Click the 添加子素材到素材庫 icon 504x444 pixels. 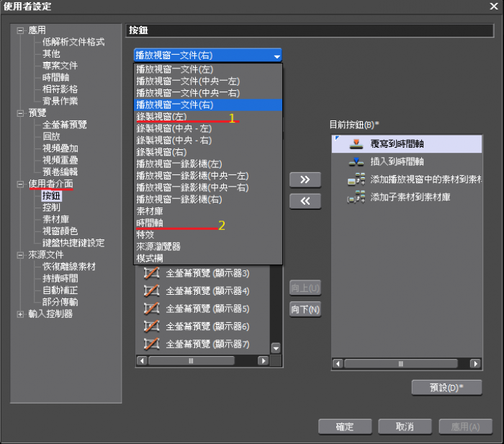click(355, 196)
